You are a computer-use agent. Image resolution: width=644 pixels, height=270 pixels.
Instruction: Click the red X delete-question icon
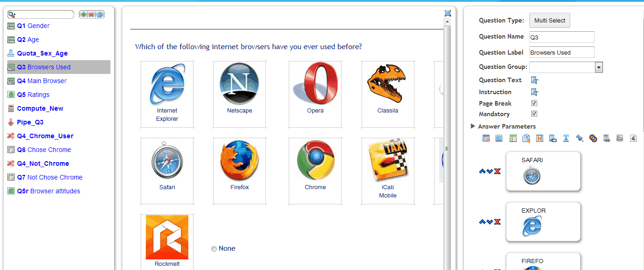click(x=92, y=15)
